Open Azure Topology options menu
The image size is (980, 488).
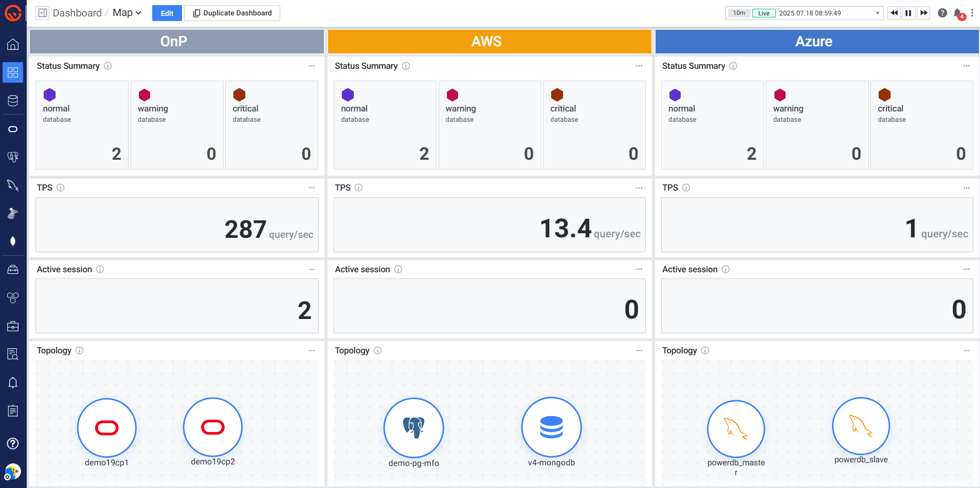(x=967, y=350)
